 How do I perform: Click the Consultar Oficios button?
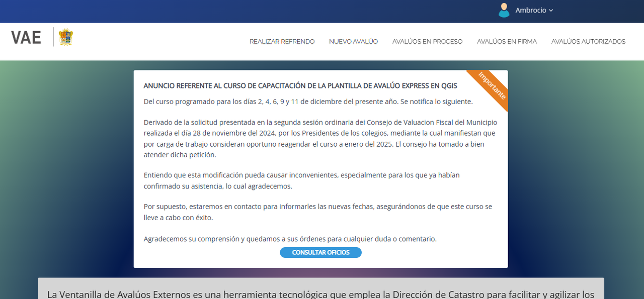(320, 252)
